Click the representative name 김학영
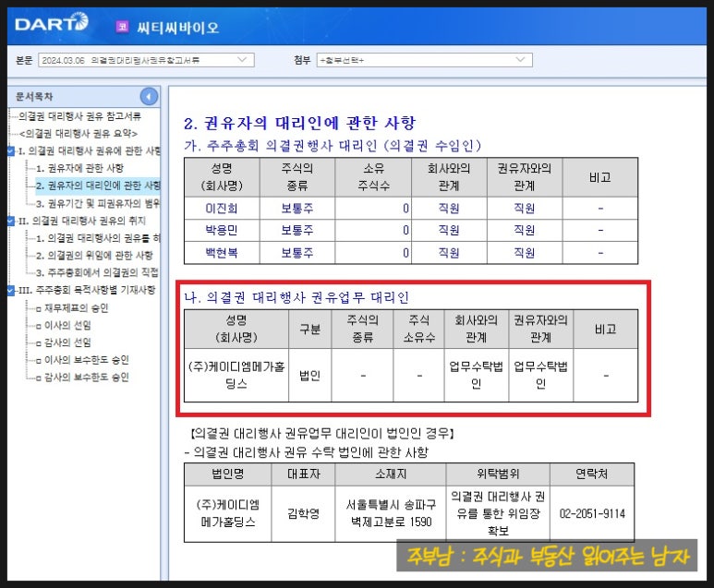 tap(303, 513)
